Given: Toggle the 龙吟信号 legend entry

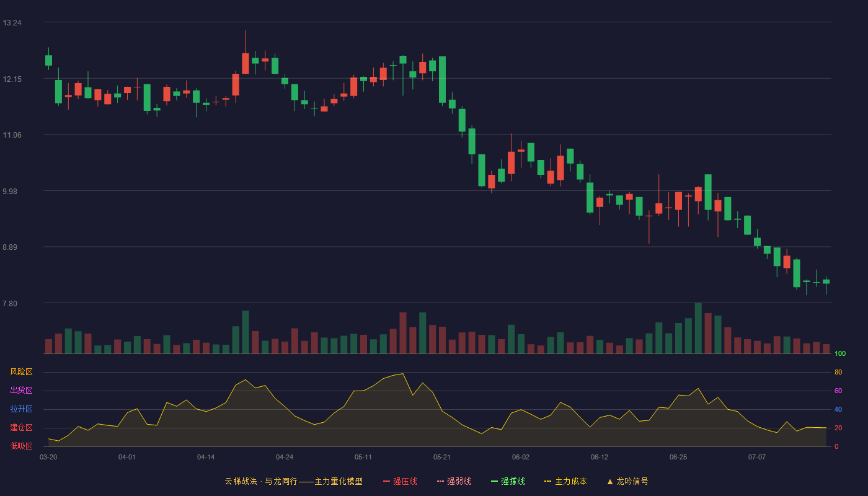Looking at the screenshot, I should (627, 481).
